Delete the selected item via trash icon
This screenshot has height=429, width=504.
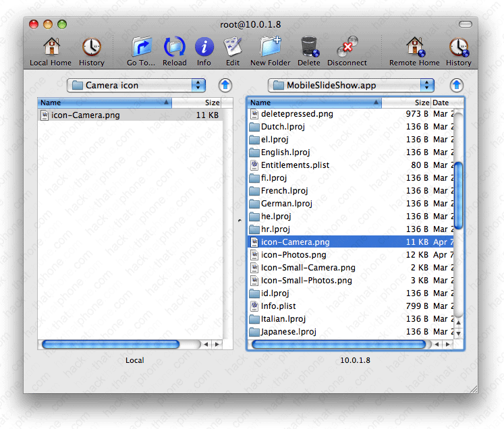click(309, 47)
